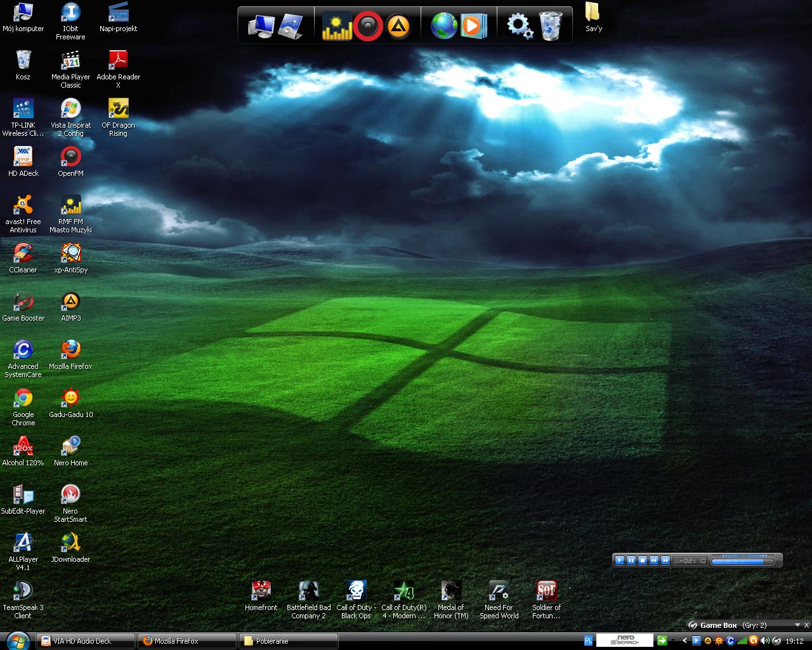Launch OpenFM desktop shortcut
The width and height of the screenshot is (812, 650).
pos(70,162)
